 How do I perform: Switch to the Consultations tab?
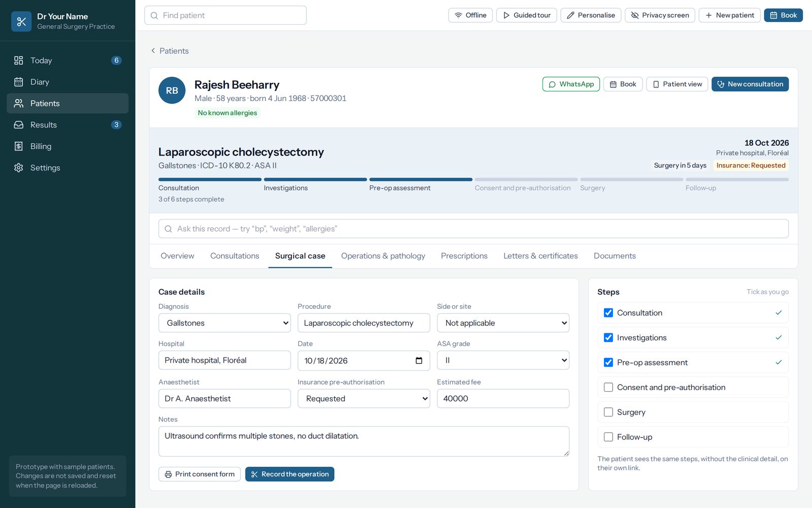[x=234, y=256]
